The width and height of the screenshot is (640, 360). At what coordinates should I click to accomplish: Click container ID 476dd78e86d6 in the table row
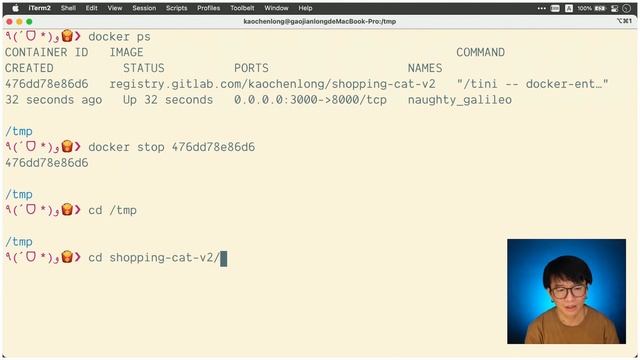47,84
